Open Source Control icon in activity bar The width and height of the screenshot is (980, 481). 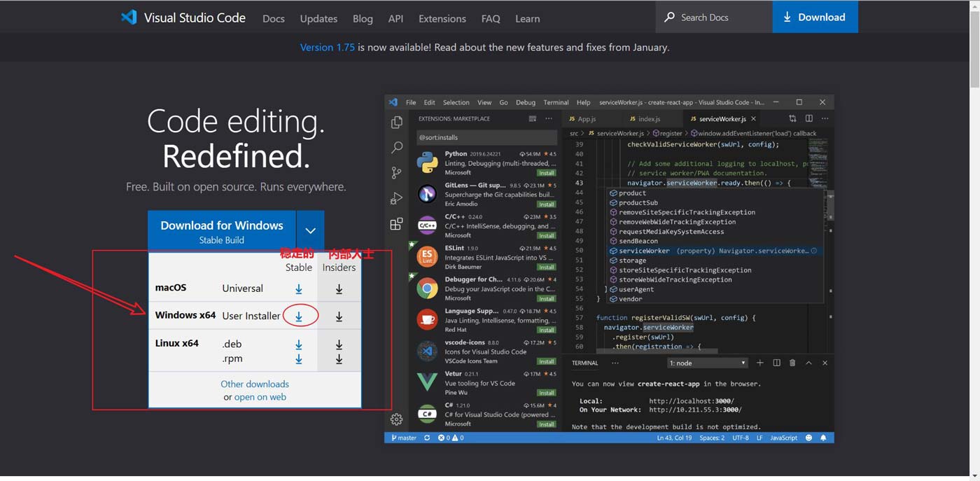pyautogui.click(x=396, y=172)
